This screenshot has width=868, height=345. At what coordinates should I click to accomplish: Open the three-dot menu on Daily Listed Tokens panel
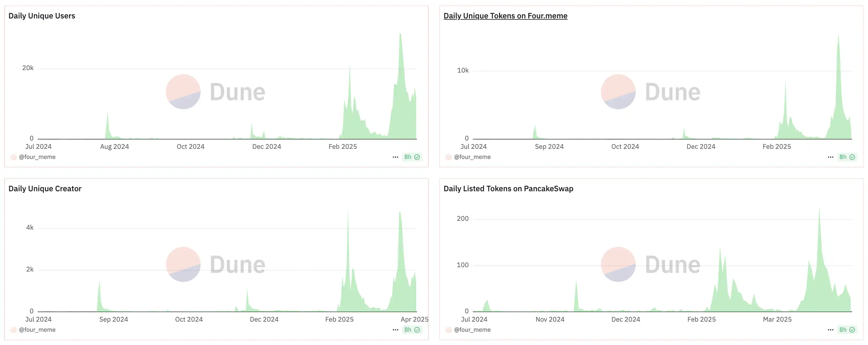(830, 330)
